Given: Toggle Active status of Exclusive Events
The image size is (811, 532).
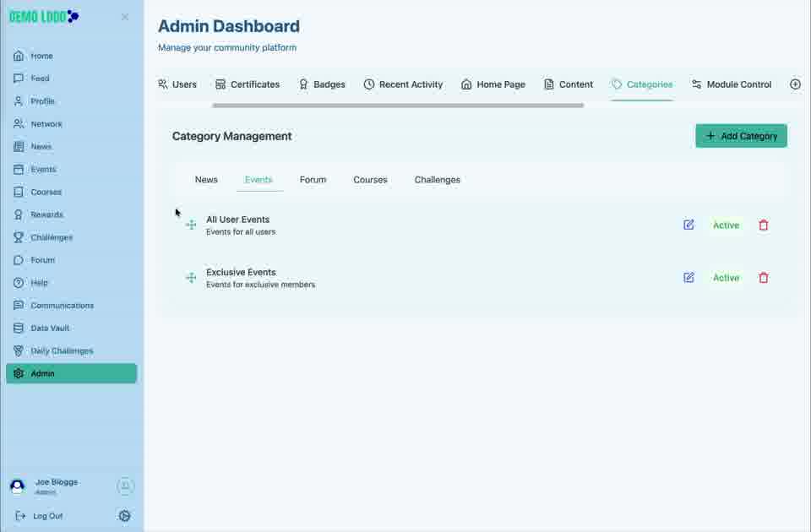Looking at the screenshot, I should click(726, 278).
